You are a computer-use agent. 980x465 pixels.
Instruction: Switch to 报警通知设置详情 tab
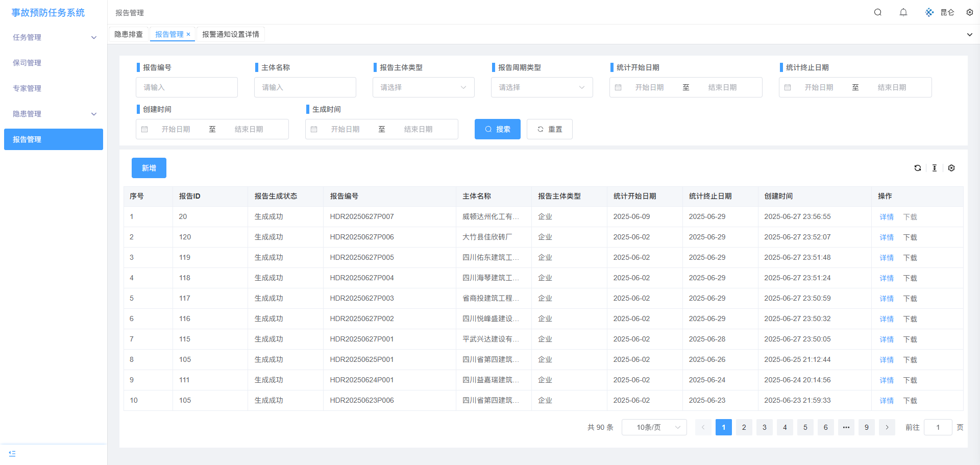pyautogui.click(x=231, y=34)
